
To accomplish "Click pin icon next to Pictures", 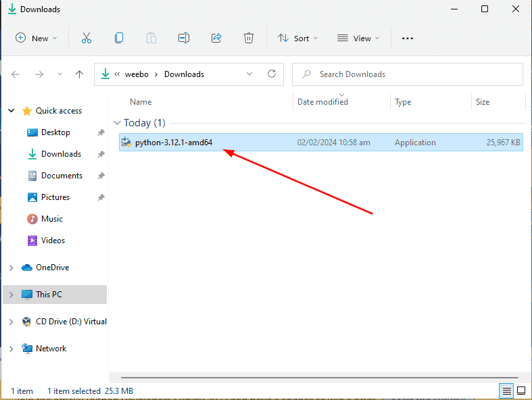I will [101, 197].
